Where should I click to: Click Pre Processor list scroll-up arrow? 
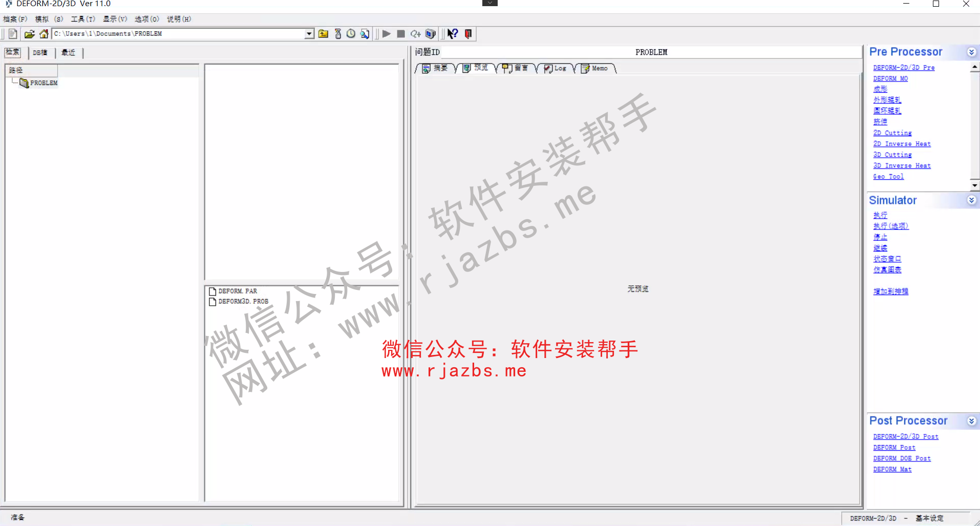click(975, 67)
